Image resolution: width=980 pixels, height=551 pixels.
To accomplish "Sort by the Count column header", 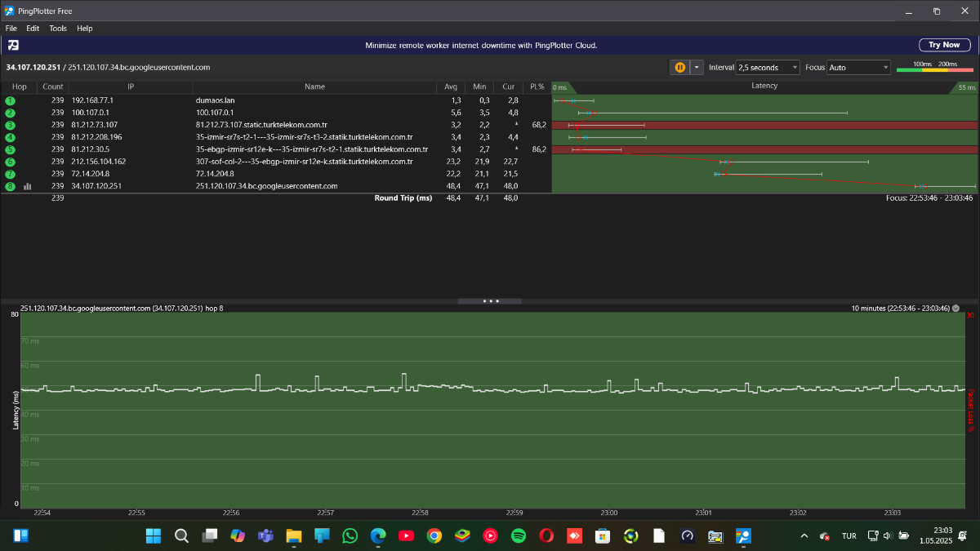I will click(53, 87).
